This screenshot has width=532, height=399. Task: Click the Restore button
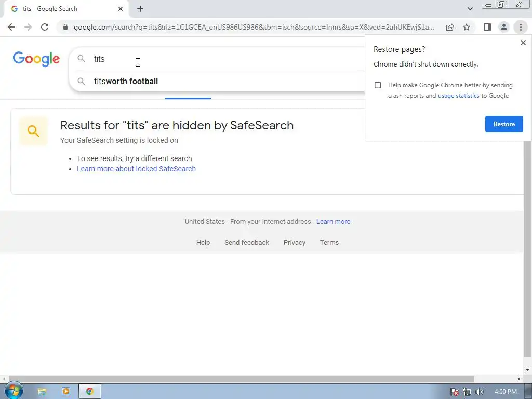[x=504, y=124]
